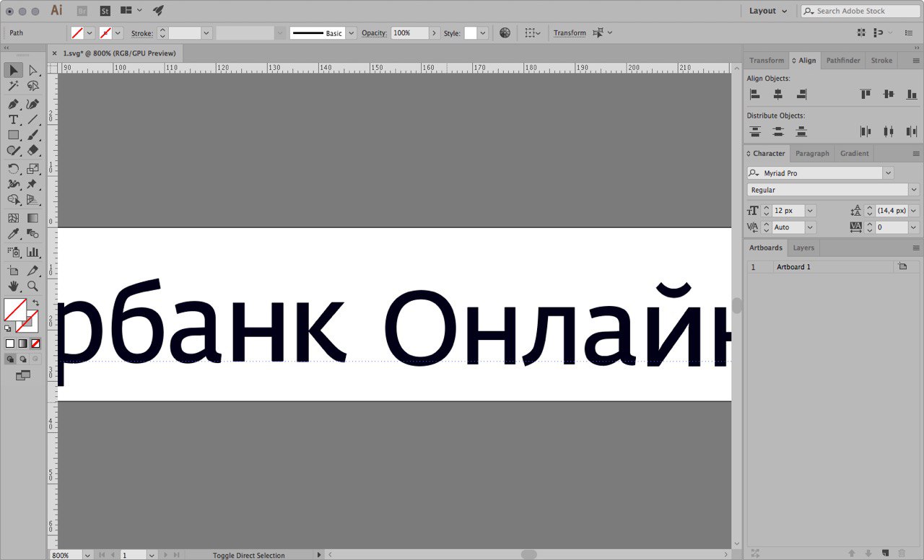Select the Symbol Sprayer tool

14,252
